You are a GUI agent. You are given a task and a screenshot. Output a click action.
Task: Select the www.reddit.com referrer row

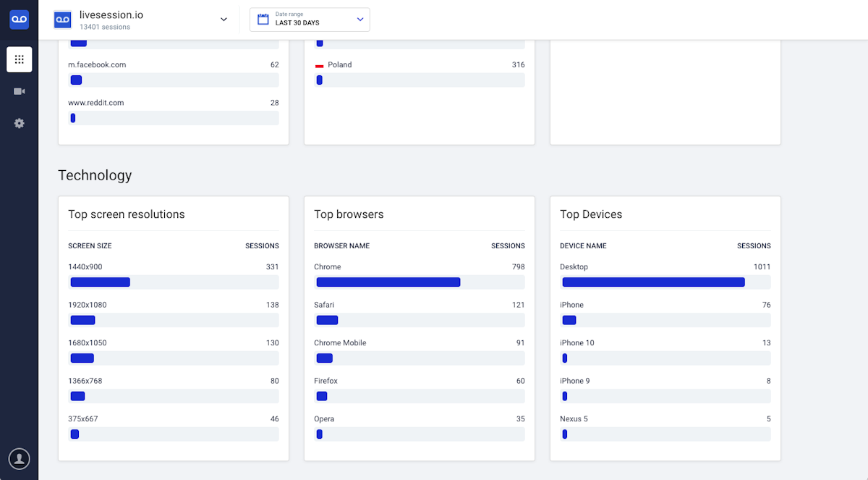[174, 111]
